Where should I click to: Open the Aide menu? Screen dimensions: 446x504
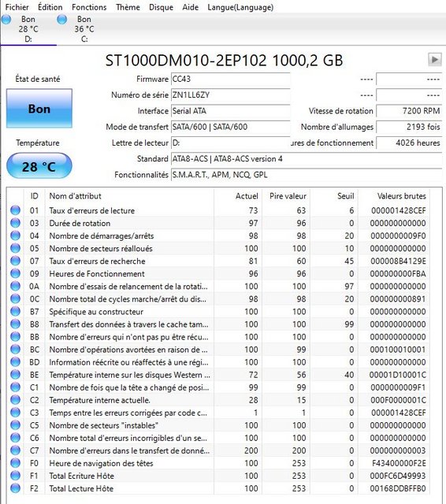tap(191, 7)
